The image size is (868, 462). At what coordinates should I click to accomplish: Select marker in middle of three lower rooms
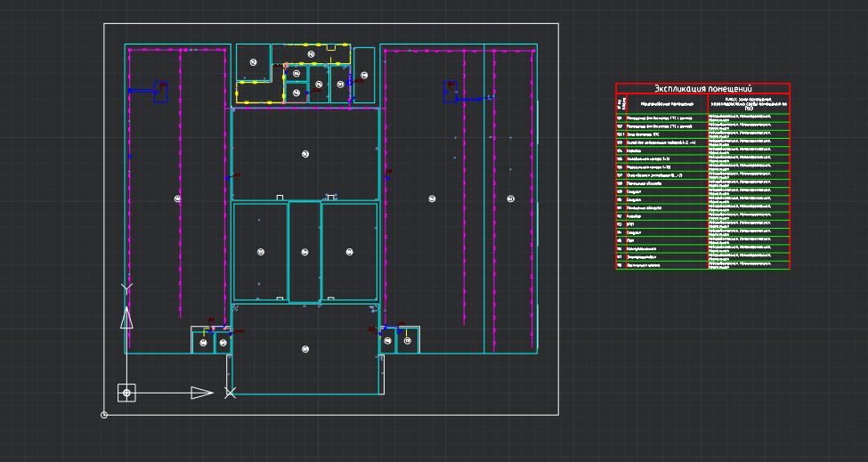click(x=304, y=252)
